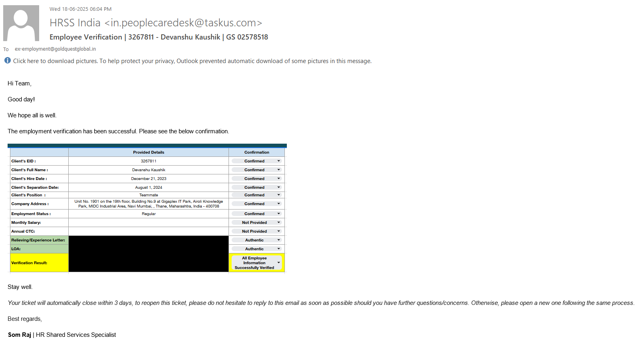The width and height of the screenshot is (644, 344).
Task: Click the blue info icon in privacy notice
Action: pyautogui.click(x=8, y=60)
